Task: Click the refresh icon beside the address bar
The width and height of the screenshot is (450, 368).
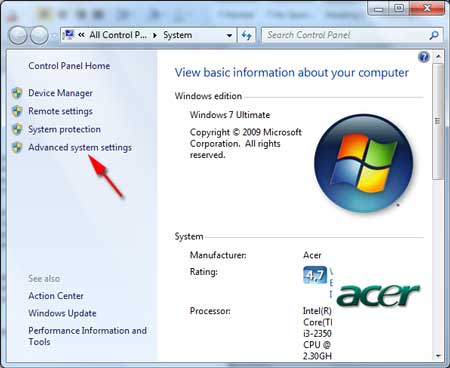Action: click(246, 35)
